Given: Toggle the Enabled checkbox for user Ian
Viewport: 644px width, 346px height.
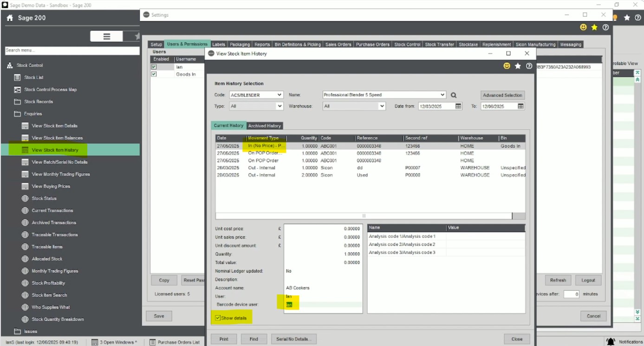Looking at the screenshot, I should [x=154, y=67].
